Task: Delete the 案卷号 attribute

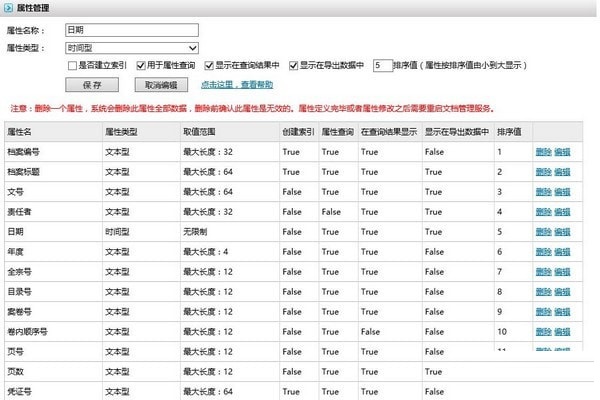Action: pyautogui.click(x=543, y=312)
